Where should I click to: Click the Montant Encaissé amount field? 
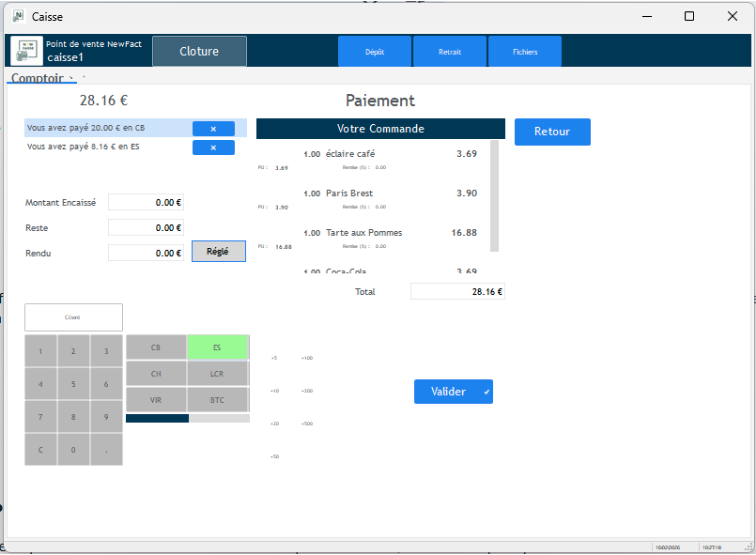146,203
